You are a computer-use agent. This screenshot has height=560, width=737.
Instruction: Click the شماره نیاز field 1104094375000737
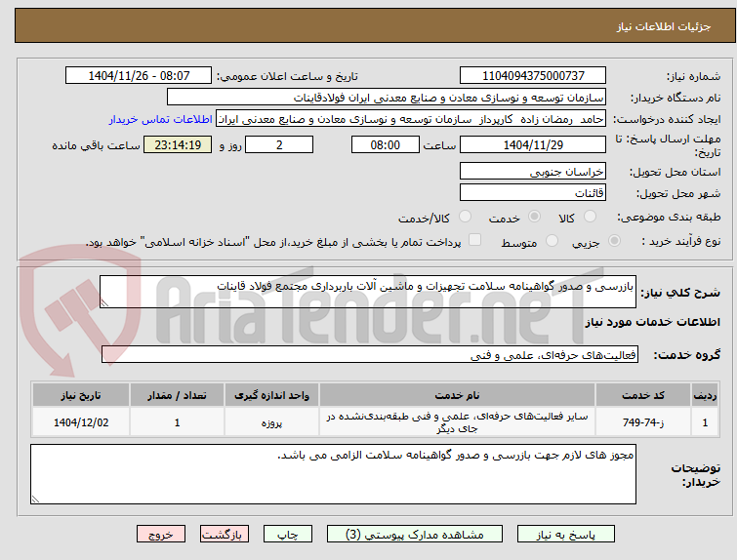533,76
